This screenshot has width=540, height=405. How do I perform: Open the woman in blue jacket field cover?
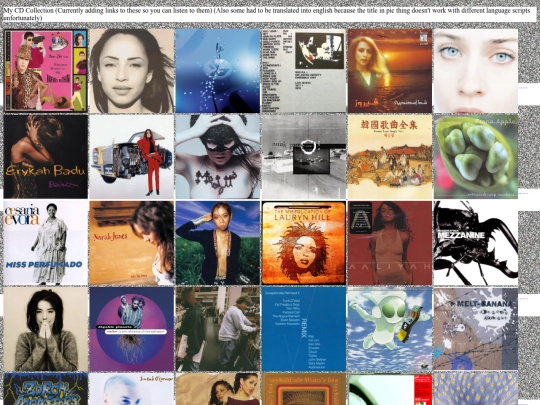click(218, 243)
